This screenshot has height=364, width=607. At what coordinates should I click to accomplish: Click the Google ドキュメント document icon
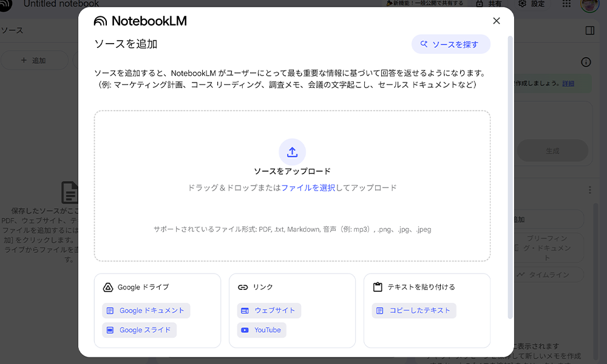pyautogui.click(x=110, y=311)
